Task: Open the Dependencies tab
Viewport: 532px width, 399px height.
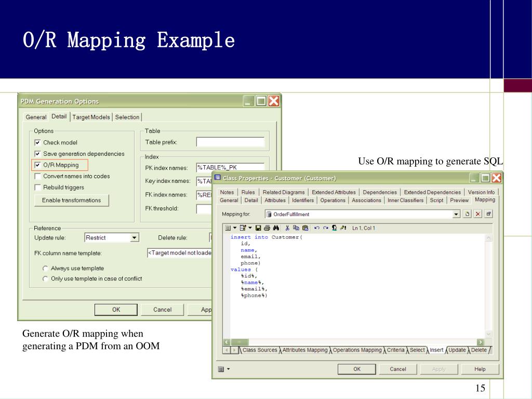Action: tap(380, 192)
